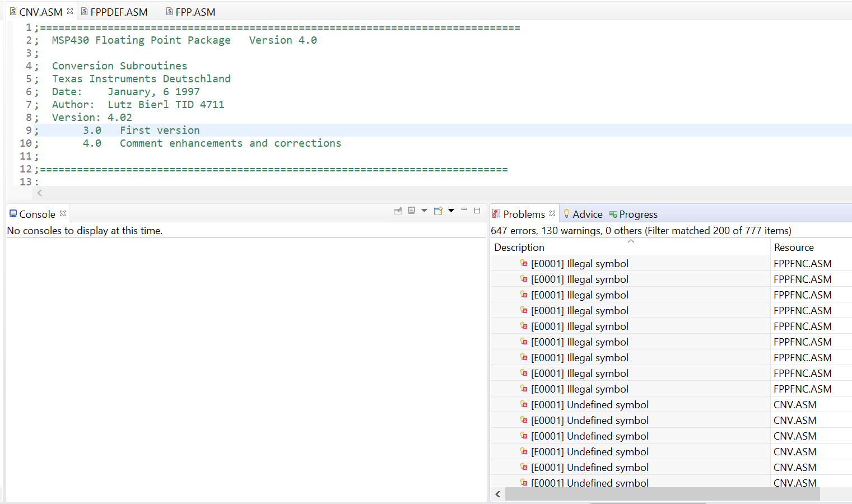
Task: Open the Display Selected Console dropdown arrow
Action: coord(424,211)
